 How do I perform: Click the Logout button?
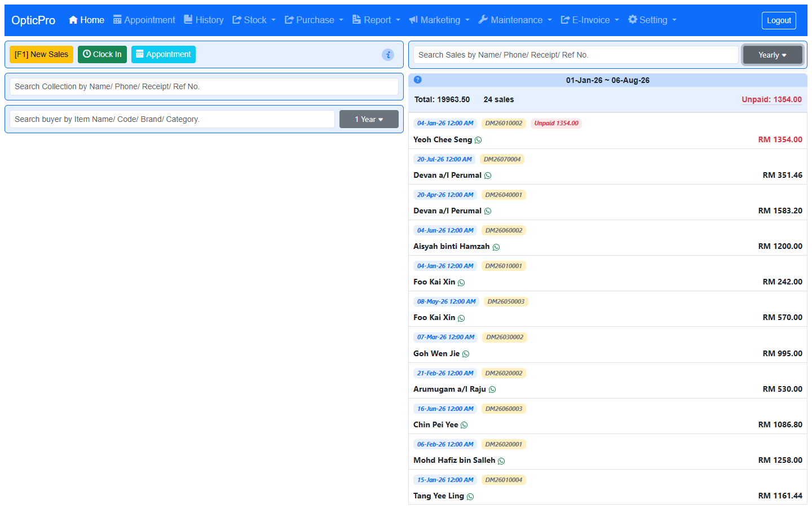coord(779,20)
